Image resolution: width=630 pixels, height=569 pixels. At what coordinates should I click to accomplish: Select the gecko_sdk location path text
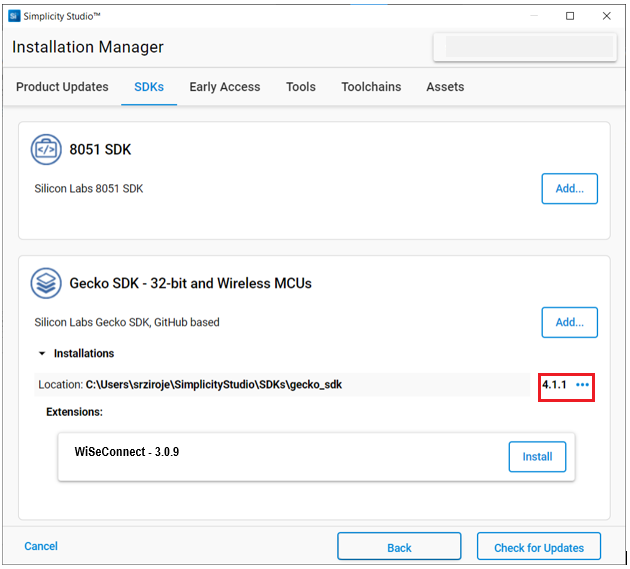(214, 385)
